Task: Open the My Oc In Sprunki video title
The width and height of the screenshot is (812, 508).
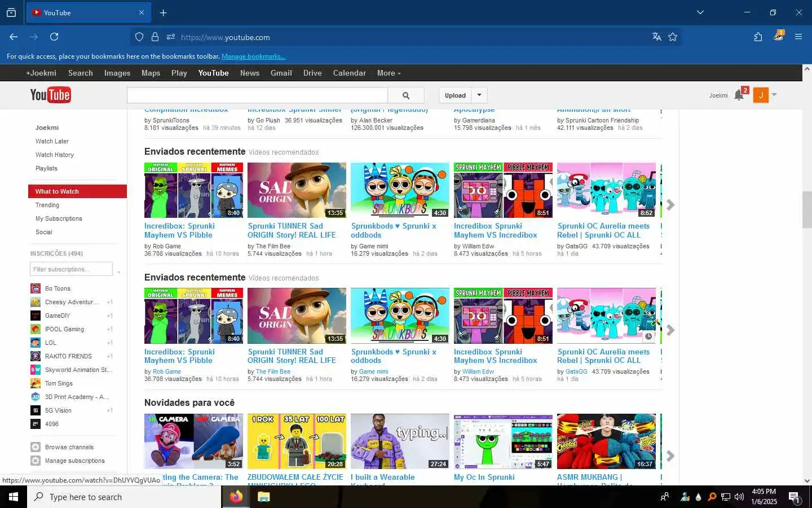Action: (x=484, y=477)
